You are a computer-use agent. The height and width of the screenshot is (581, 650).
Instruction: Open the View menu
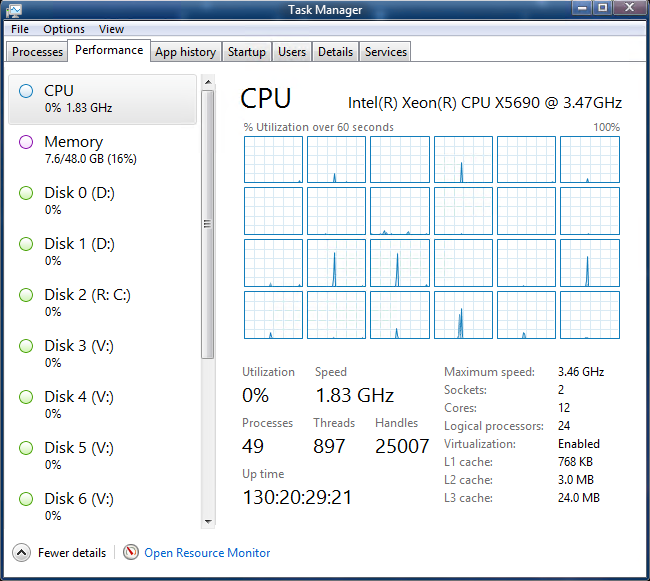111,29
